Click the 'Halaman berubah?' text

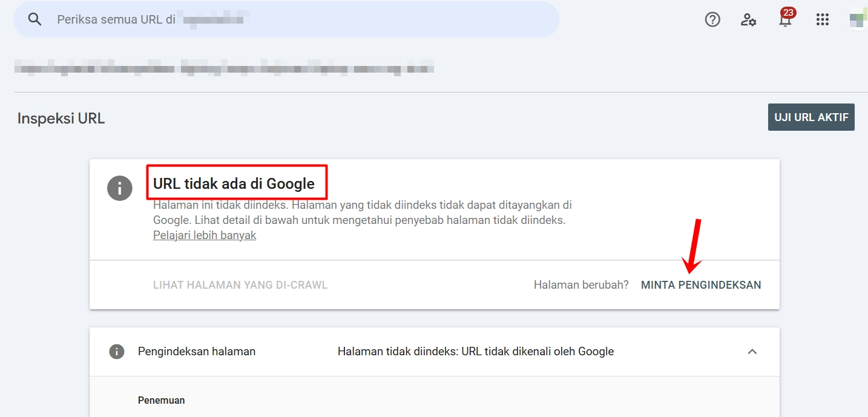[581, 284]
